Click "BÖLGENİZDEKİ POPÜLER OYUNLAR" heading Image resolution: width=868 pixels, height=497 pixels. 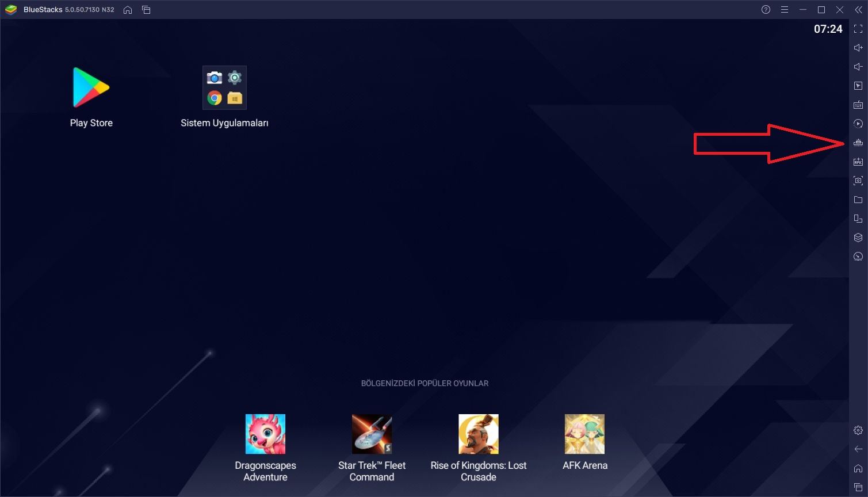coord(425,383)
